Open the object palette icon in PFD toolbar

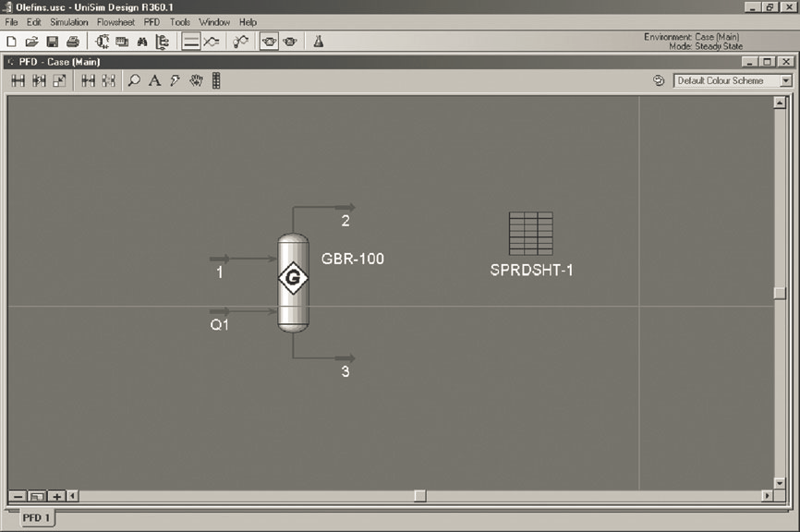[x=216, y=81]
